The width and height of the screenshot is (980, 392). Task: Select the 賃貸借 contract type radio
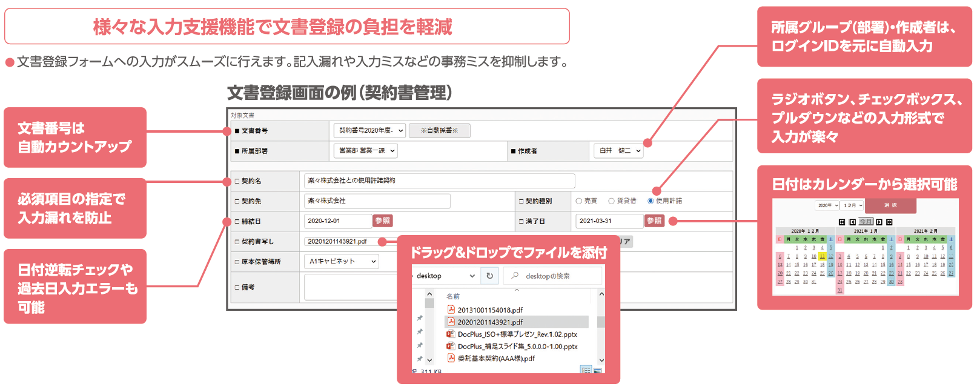pyautogui.click(x=612, y=201)
